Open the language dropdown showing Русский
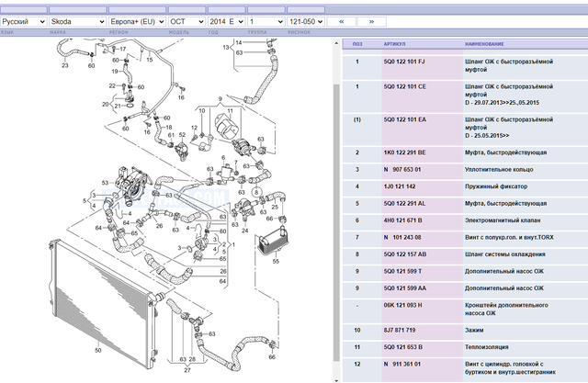Viewport: 588px width, 383px height. click(23, 22)
